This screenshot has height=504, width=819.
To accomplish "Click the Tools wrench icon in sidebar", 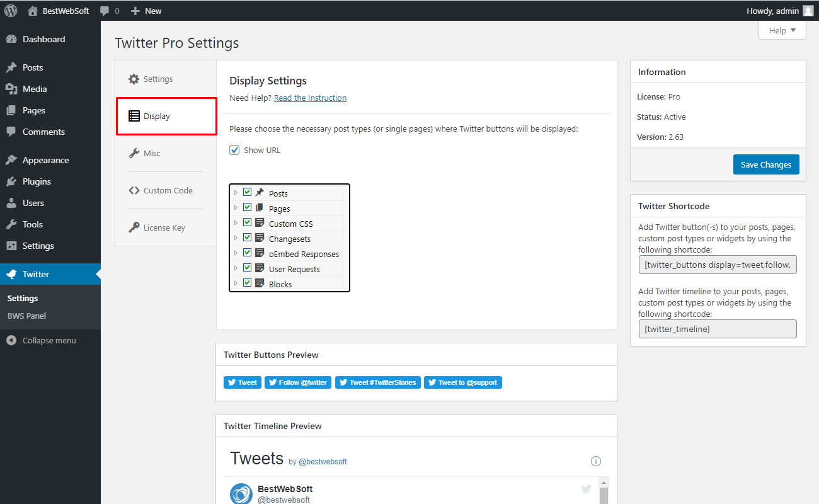I will click(11, 224).
